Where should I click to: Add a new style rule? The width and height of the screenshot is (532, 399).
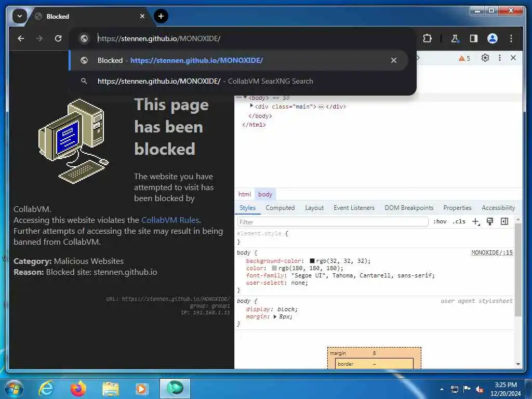tap(476, 221)
